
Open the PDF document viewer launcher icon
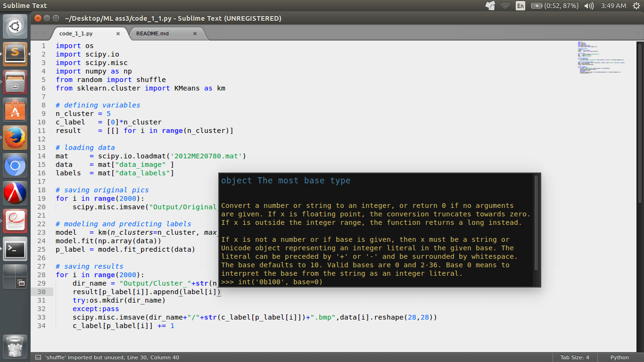(15, 221)
